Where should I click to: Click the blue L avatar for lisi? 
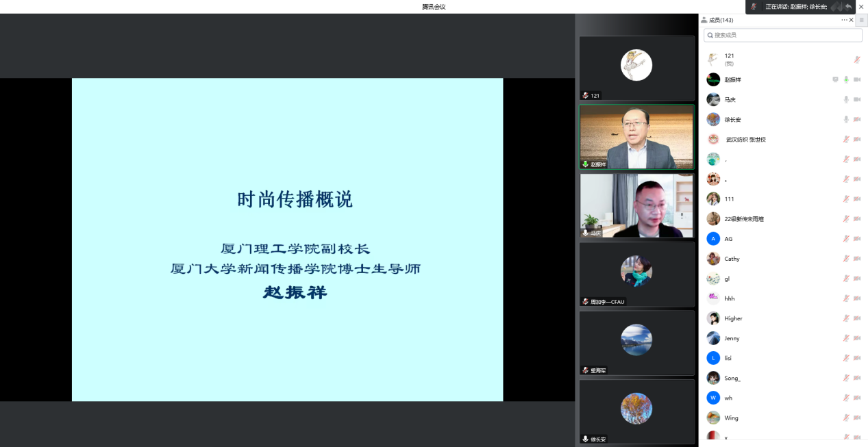click(x=713, y=358)
